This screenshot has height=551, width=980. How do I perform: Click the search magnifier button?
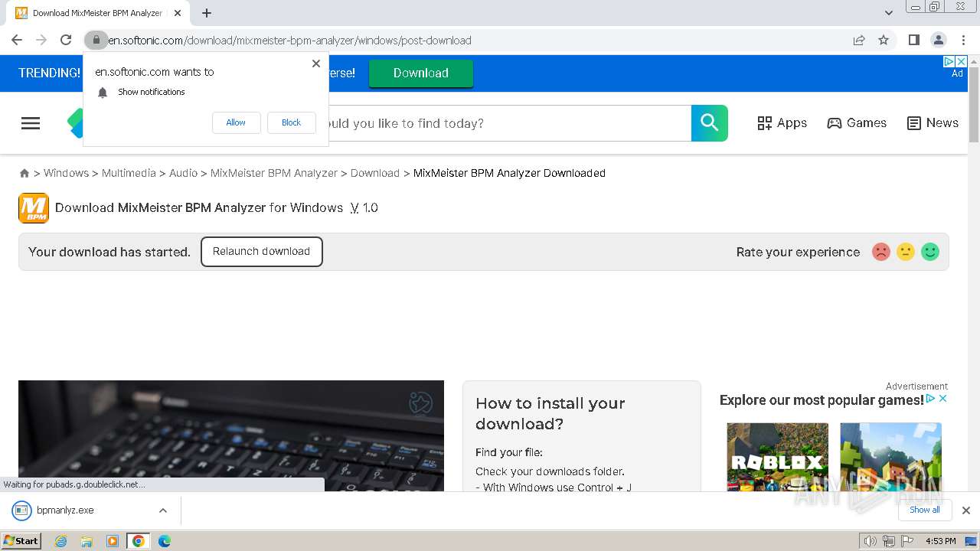pos(710,123)
